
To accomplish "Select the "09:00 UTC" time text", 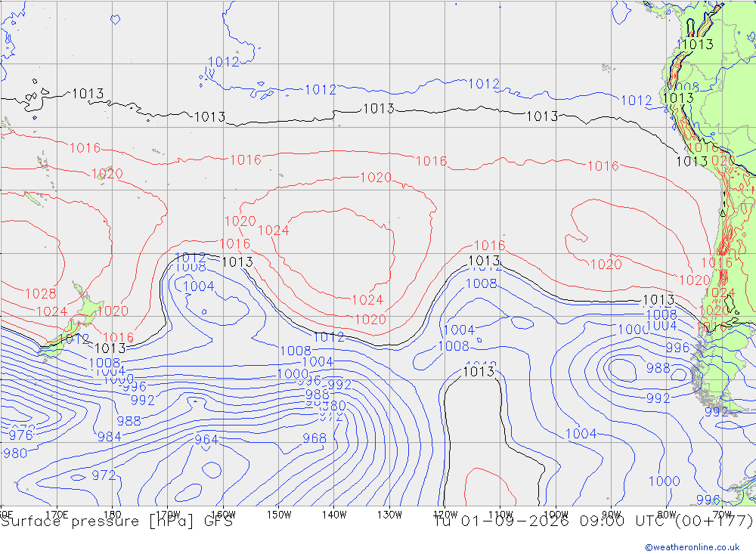I will click(624, 522).
